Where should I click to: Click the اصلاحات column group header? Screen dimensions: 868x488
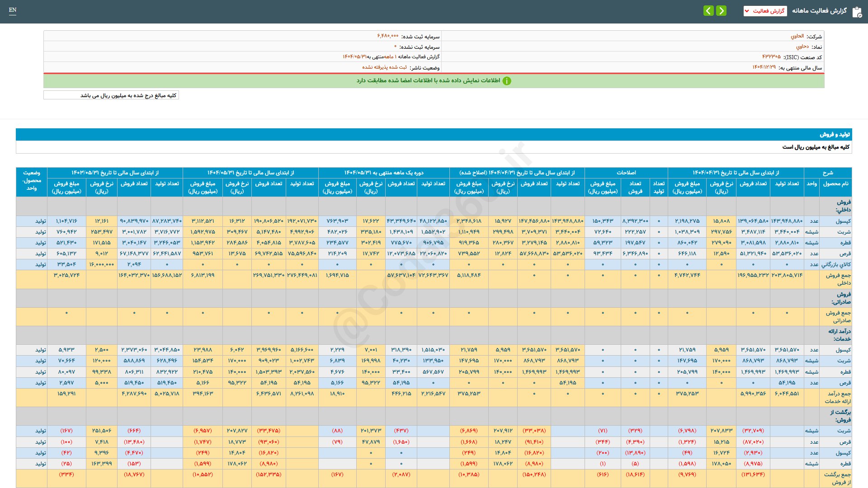click(x=626, y=173)
